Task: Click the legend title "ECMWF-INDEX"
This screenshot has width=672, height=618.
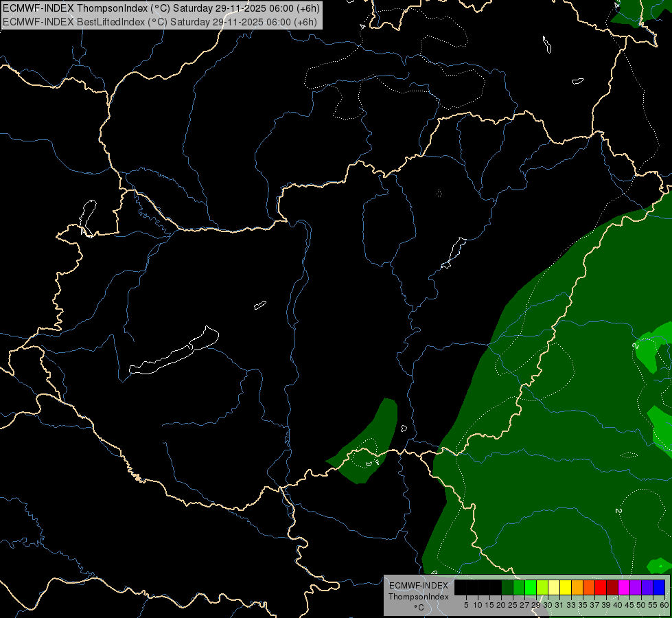Action: click(x=419, y=586)
